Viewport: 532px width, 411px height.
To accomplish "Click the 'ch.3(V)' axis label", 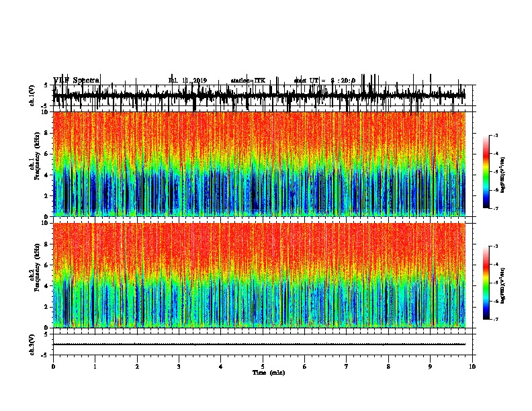I will 32,345.
